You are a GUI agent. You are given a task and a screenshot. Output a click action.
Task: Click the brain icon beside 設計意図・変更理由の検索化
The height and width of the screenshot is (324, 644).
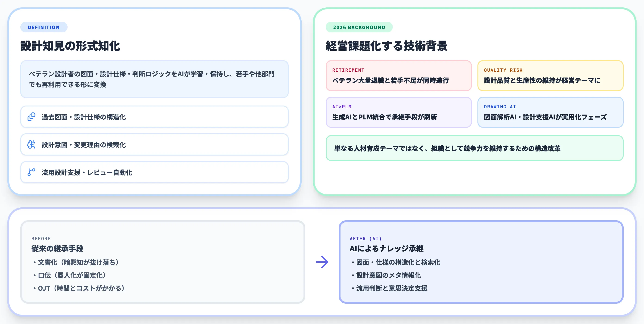(x=31, y=145)
